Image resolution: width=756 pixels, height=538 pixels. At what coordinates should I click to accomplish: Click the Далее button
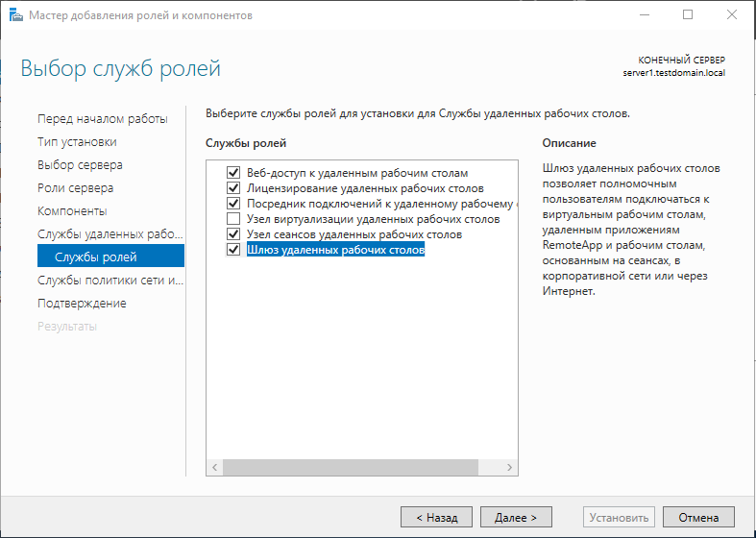pos(516,517)
